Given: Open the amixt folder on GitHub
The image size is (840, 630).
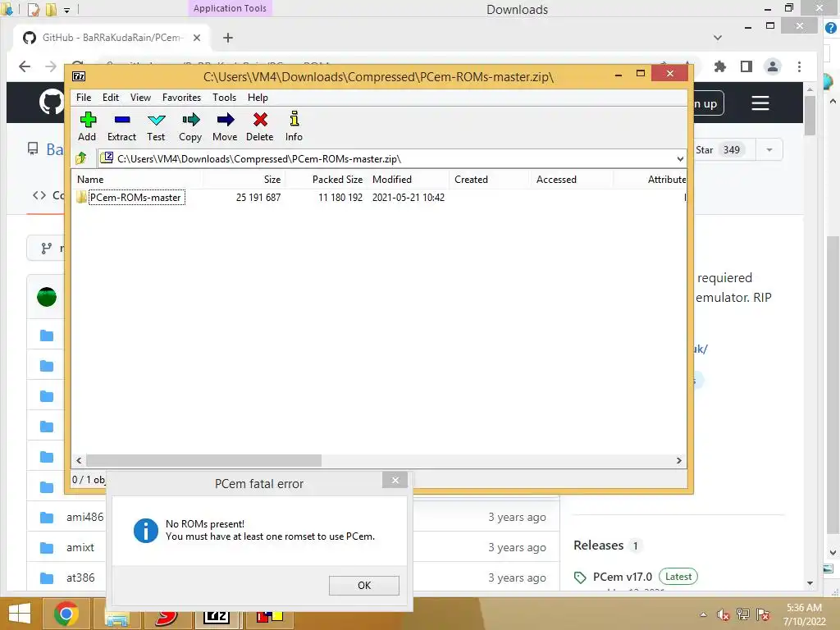Looking at the screenshot, I should 80,547.
